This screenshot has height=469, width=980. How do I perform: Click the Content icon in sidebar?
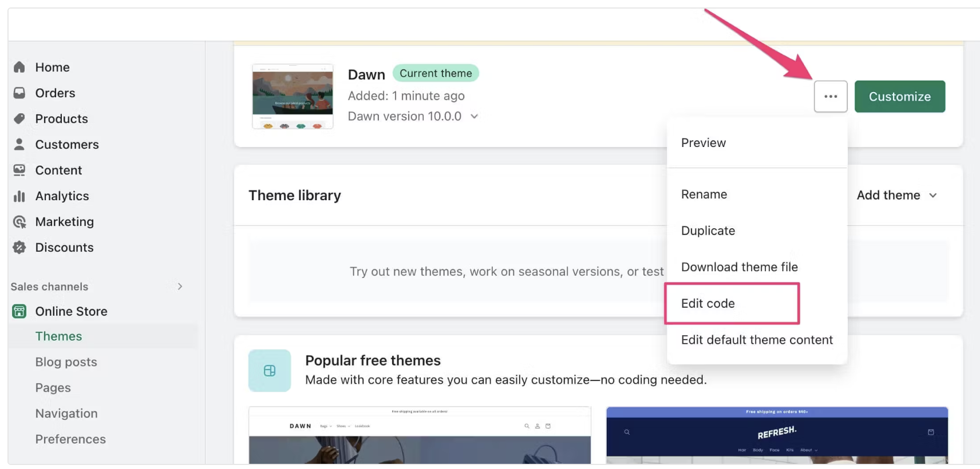[19, 170]
